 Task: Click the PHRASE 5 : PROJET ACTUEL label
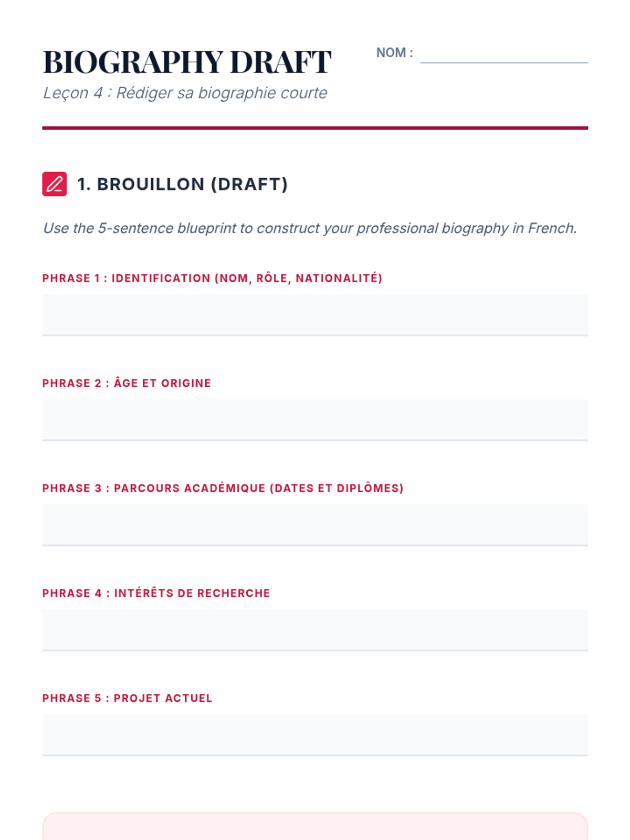[127, 698]
